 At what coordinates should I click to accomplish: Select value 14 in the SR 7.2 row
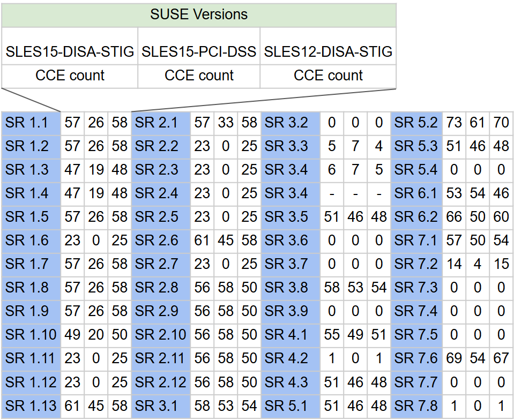(454, 264)
